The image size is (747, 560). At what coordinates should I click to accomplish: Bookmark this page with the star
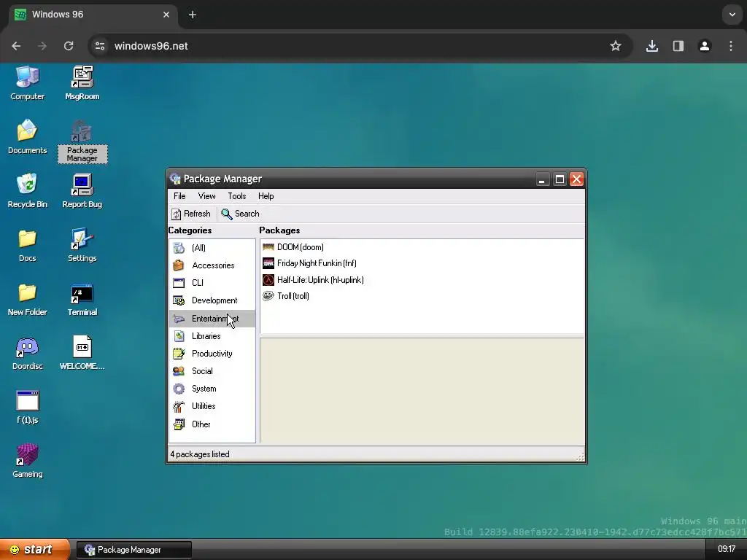(616, 46)
